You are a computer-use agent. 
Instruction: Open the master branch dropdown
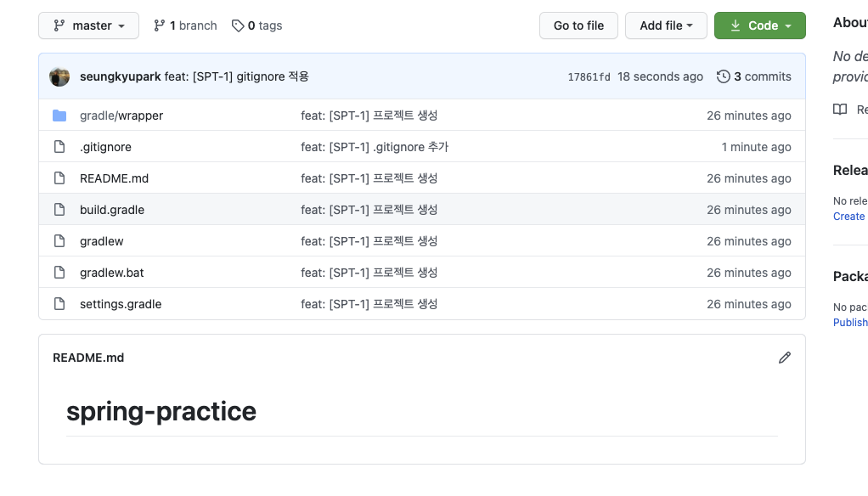click(88, 25)
